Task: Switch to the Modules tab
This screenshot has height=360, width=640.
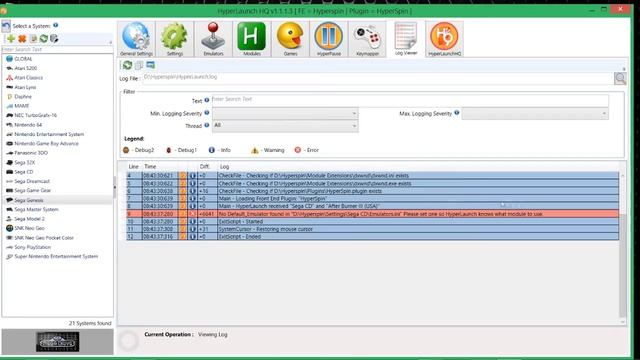Action: (251, 39)
